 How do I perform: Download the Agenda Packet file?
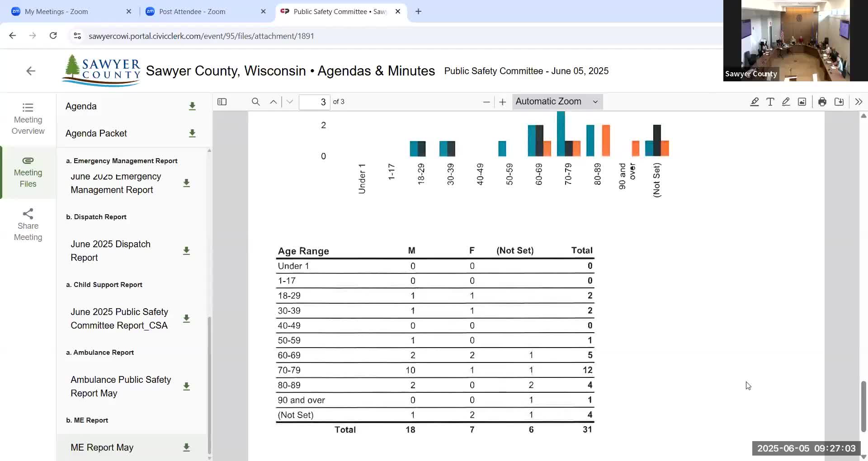(192, 133)
